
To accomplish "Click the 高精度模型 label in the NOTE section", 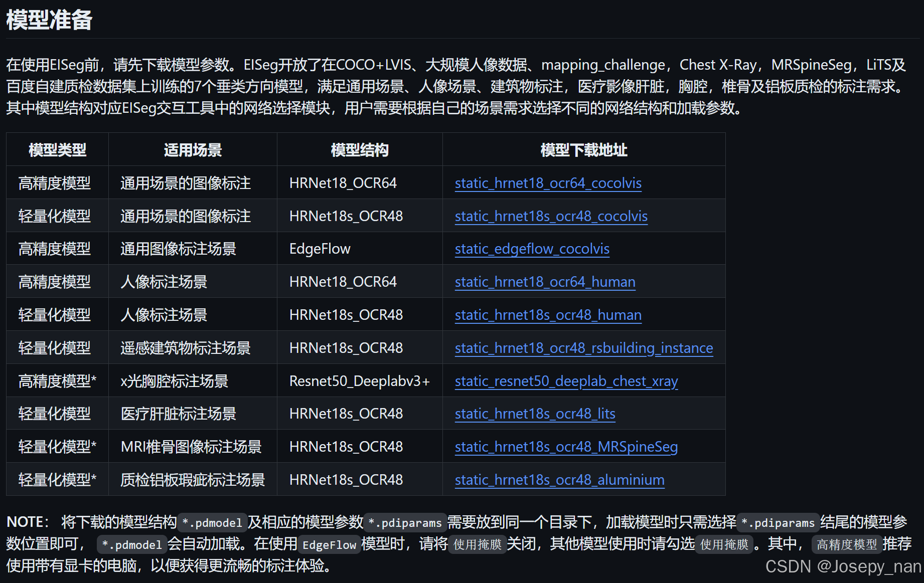I will (x=847, y=544).
